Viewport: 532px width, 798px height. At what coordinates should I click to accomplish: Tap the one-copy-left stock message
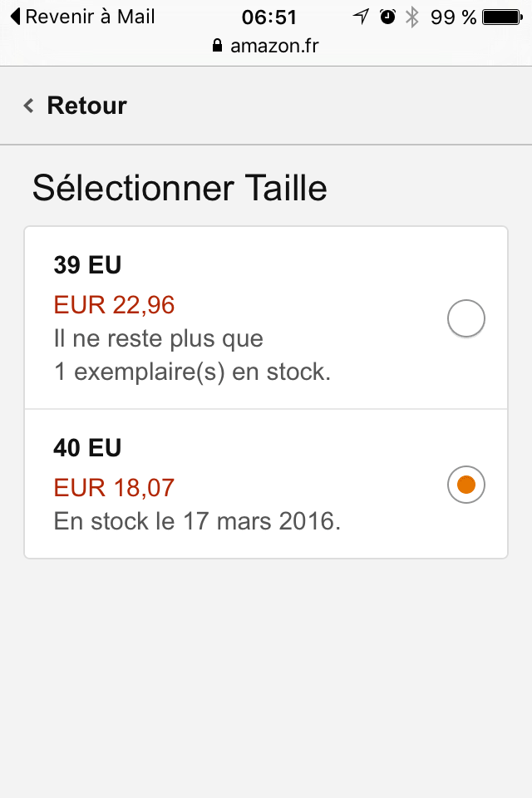pos(191,356)
